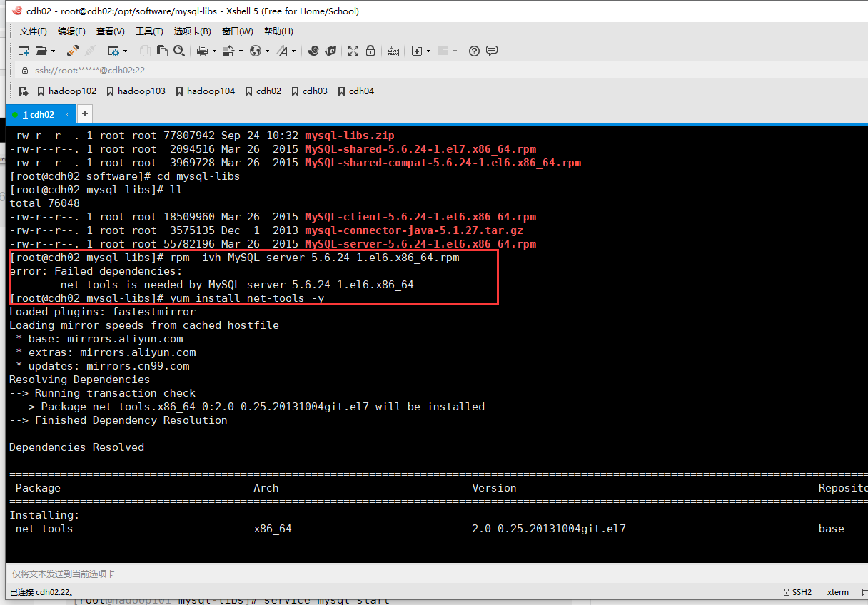Expand the Properties icon dropdown arrow
Screen dimensions: 868x605
click(x=126, y=51)
